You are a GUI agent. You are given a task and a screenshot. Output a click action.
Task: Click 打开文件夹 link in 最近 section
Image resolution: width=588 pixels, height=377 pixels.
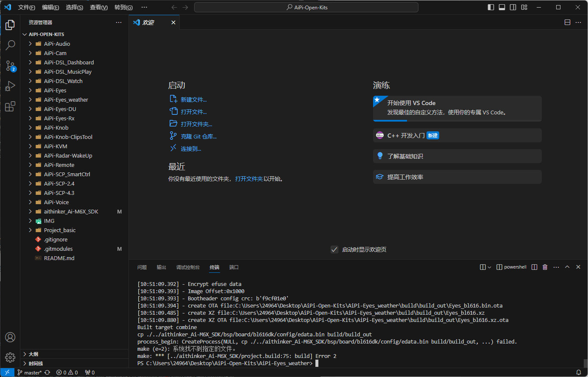(x=249, y=179)
